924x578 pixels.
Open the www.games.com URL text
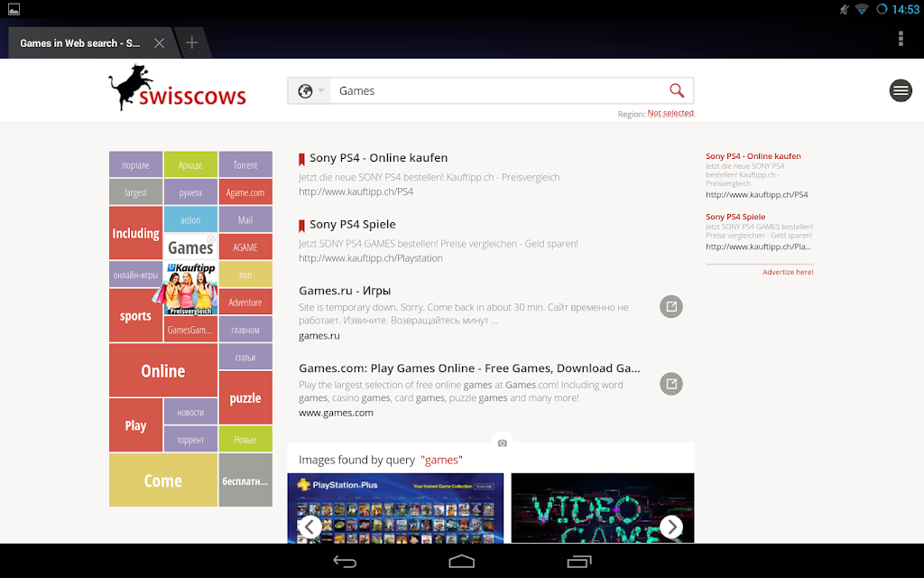[336, 413]
